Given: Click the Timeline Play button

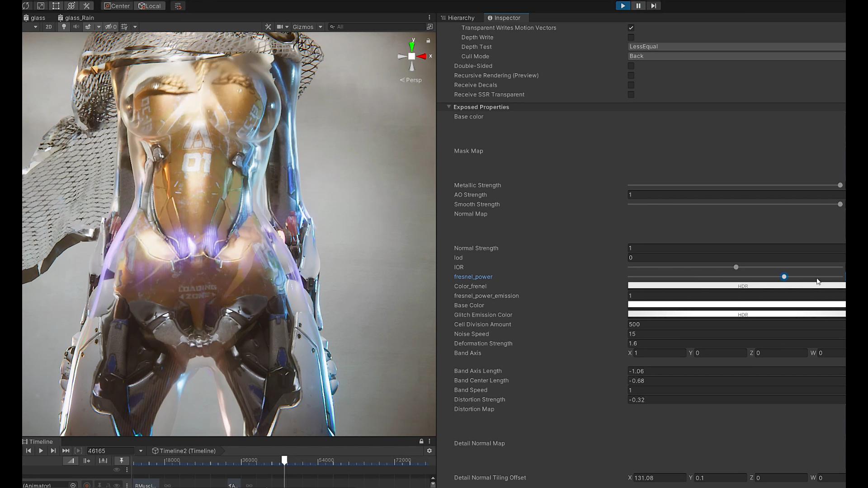Looking at the screenshot, I should [41, 451].
